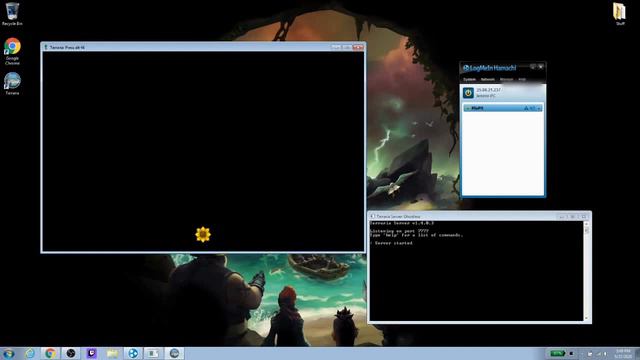Screen dimensions: 640x360
Task: Switch to the Terraria game taskbar button
Action: [174, 353]
